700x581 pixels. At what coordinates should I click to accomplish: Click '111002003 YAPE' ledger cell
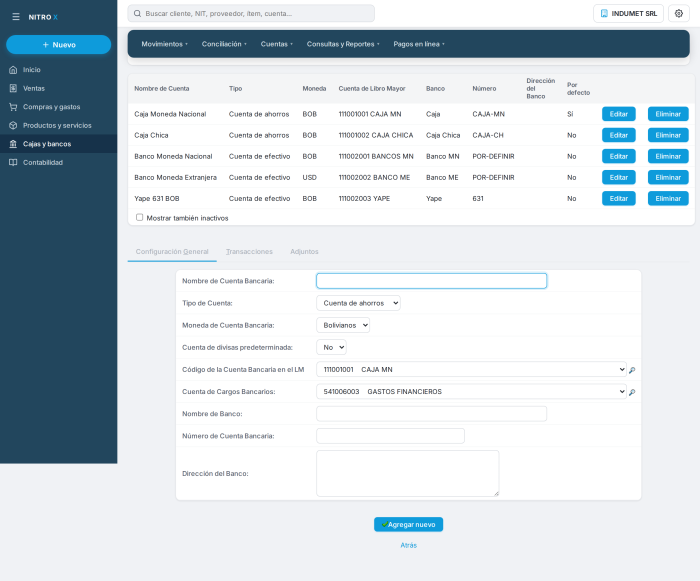coord(364,198)
